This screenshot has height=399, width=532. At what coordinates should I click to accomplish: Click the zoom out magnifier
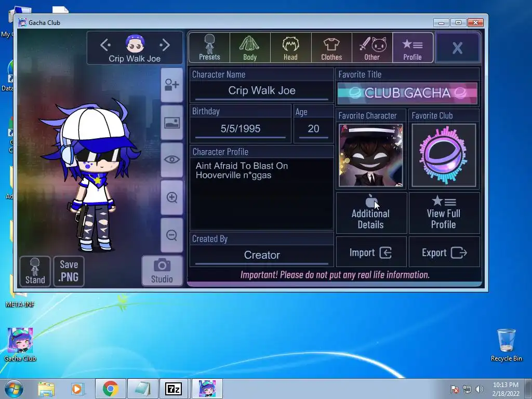[x=171, y=235]
